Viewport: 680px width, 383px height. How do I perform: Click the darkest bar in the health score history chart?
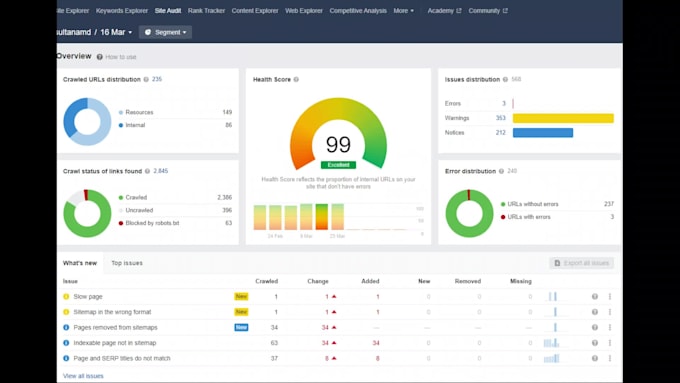[x=322, y=217]
